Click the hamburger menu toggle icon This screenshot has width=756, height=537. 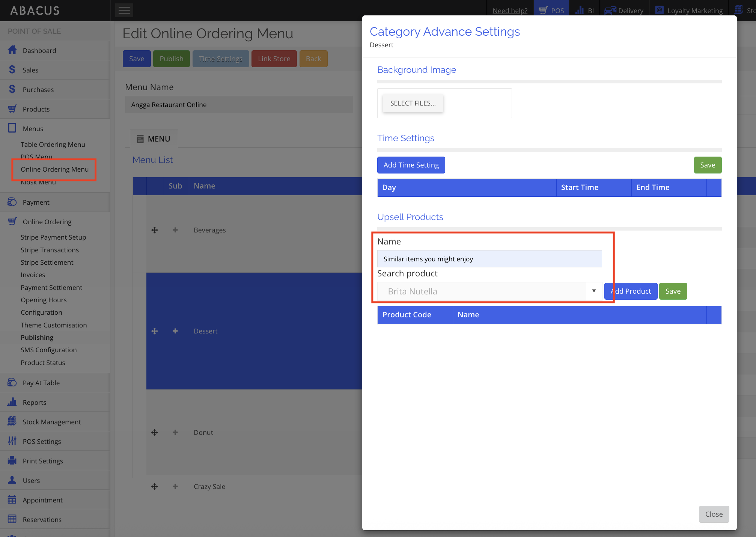(x=124, y=11)
